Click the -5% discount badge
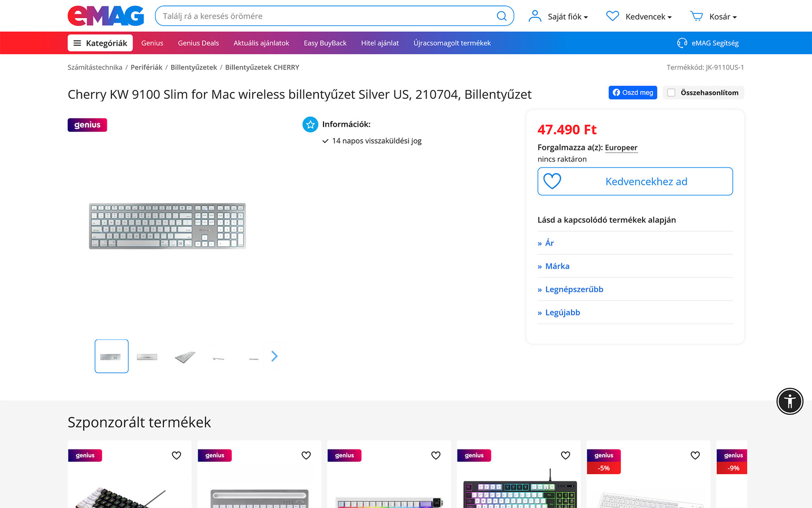The image size is (812, 508). [604, 468]
